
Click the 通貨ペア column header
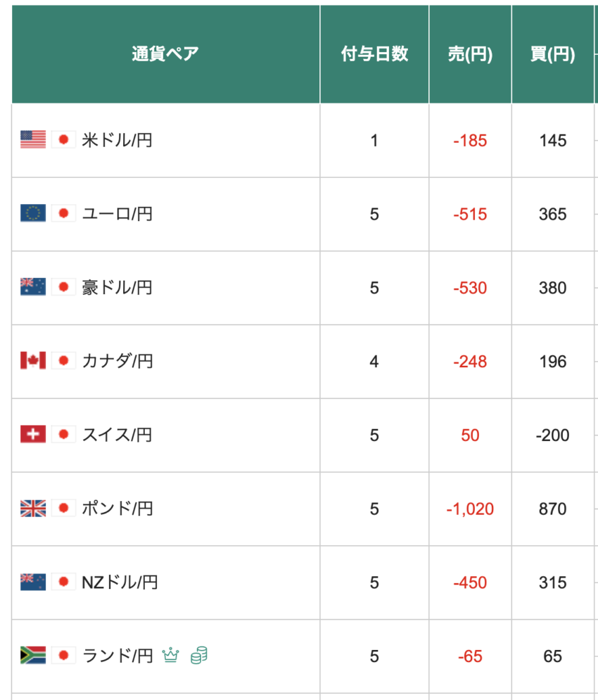click(x=166, y=54)
